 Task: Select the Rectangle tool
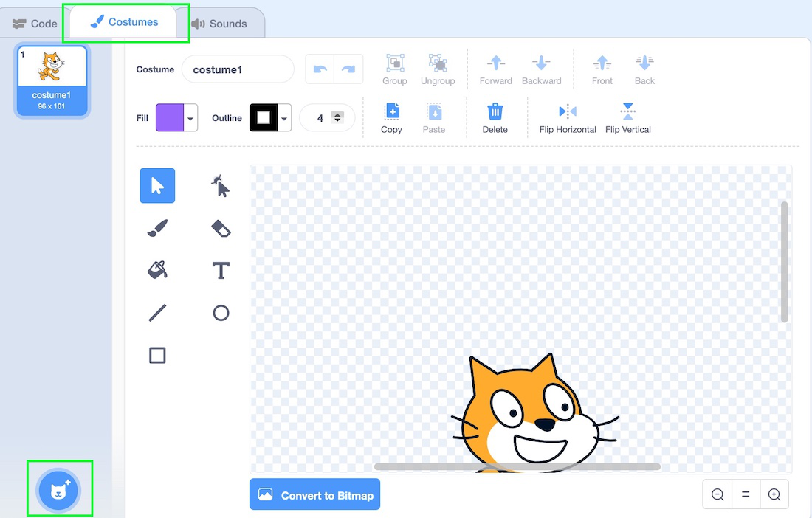(x=157, y=355)
